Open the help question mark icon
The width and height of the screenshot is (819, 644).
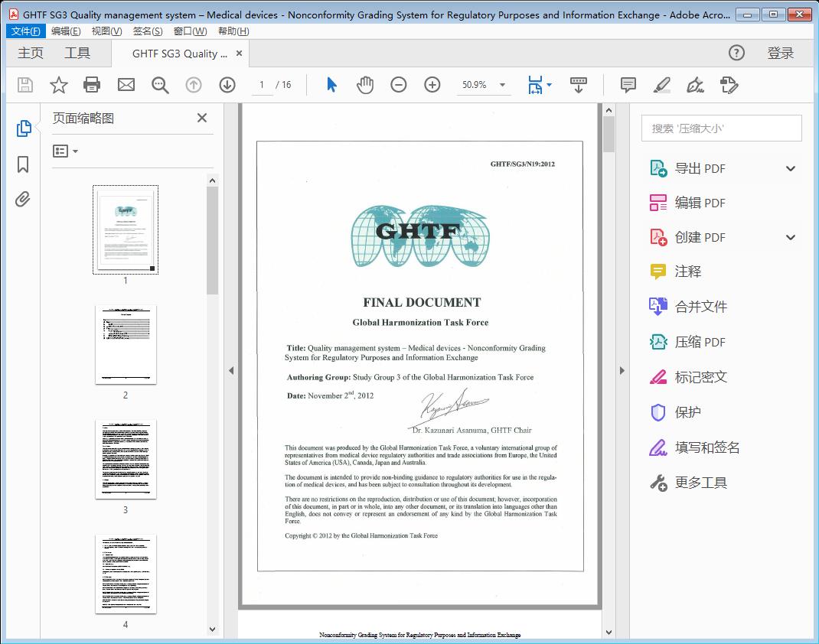(736, 53)
